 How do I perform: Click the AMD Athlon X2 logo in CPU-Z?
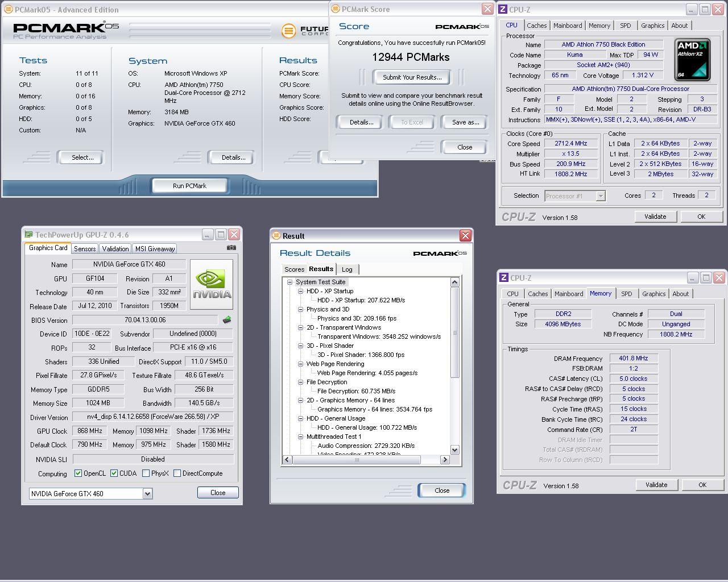tap(692, 60)
